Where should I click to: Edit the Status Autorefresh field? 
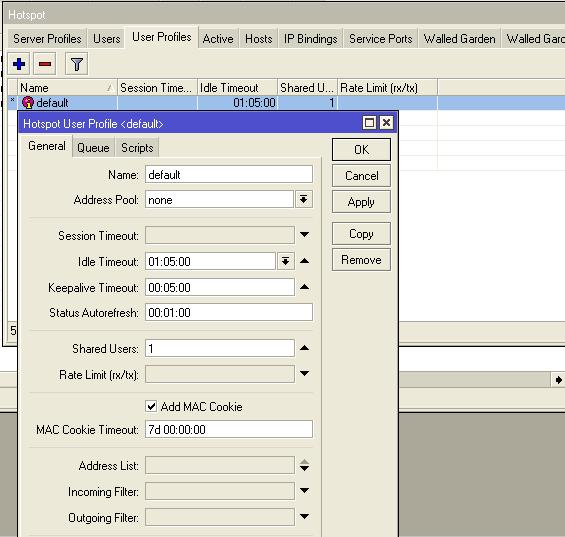[x=229, y=312]
